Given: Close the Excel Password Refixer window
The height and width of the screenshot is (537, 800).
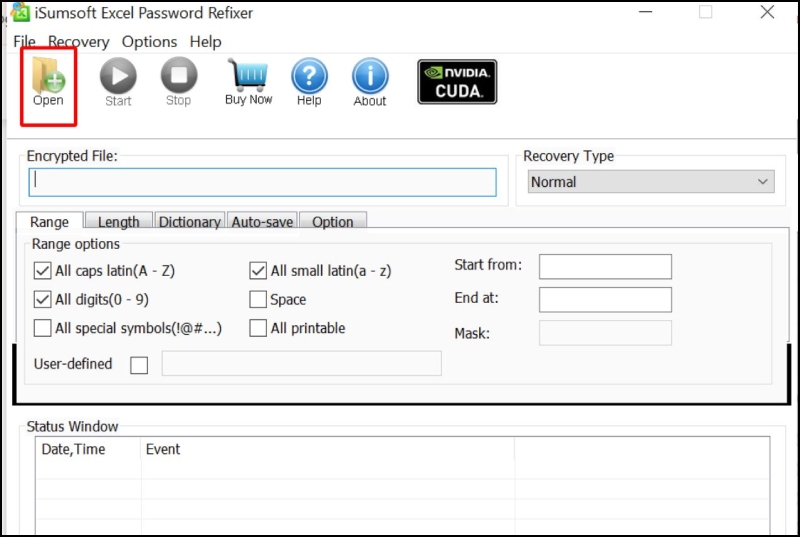Looking at the screenshot, I should tap(767, 12).
